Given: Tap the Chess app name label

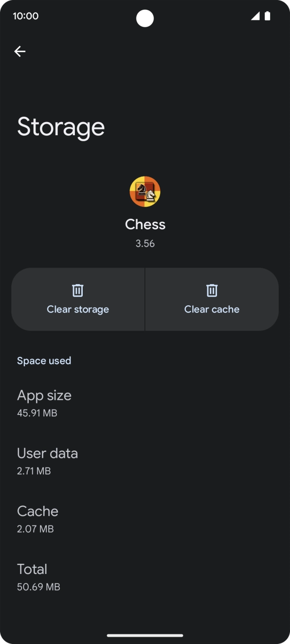Looking at the screenshot, I should [x=145, y=224].
